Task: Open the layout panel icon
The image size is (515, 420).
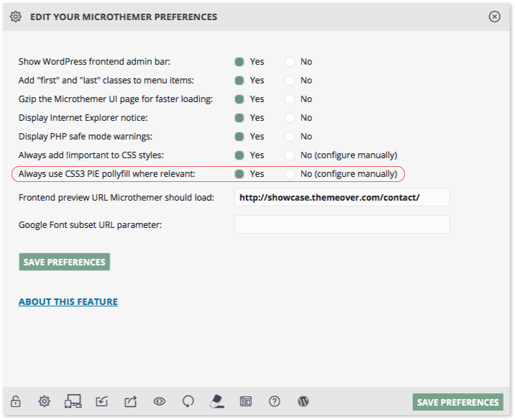Action: 246,401
